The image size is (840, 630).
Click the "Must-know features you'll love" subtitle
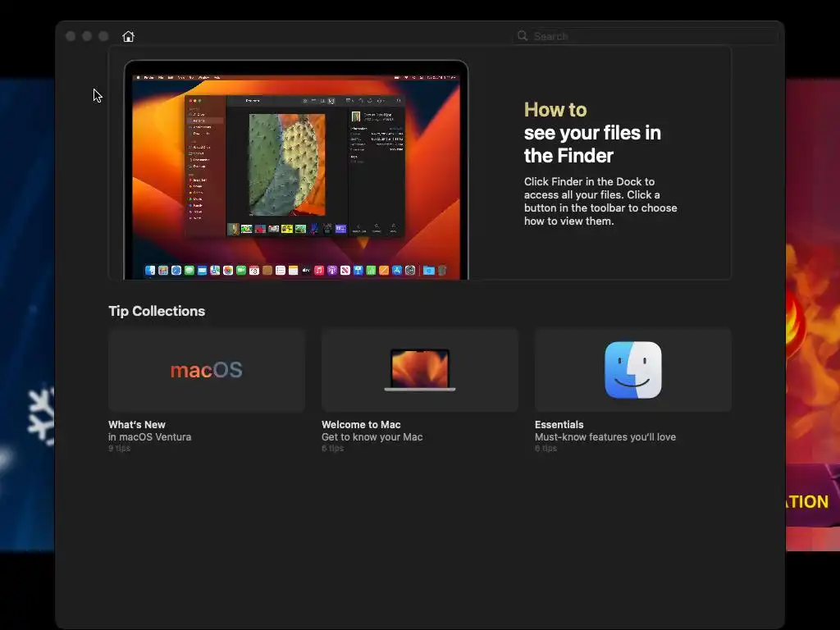pyautogui.click(x=605, y=436)
